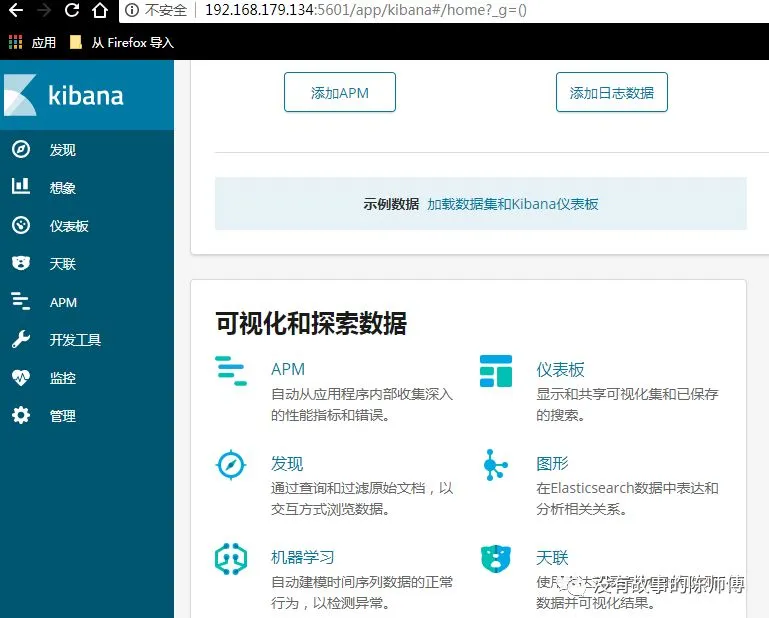The width and height of the screenshot is (769, 618).
Task: Click the Kibana logo in the sidebar
Action: click(20, 95)
